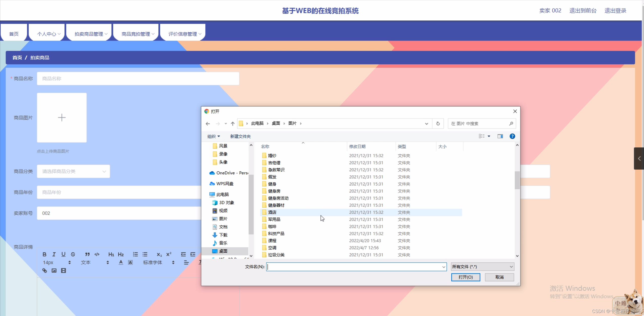This screenshot has height=316, width=644.
Task: Pick a font text color
Action: 121,262
